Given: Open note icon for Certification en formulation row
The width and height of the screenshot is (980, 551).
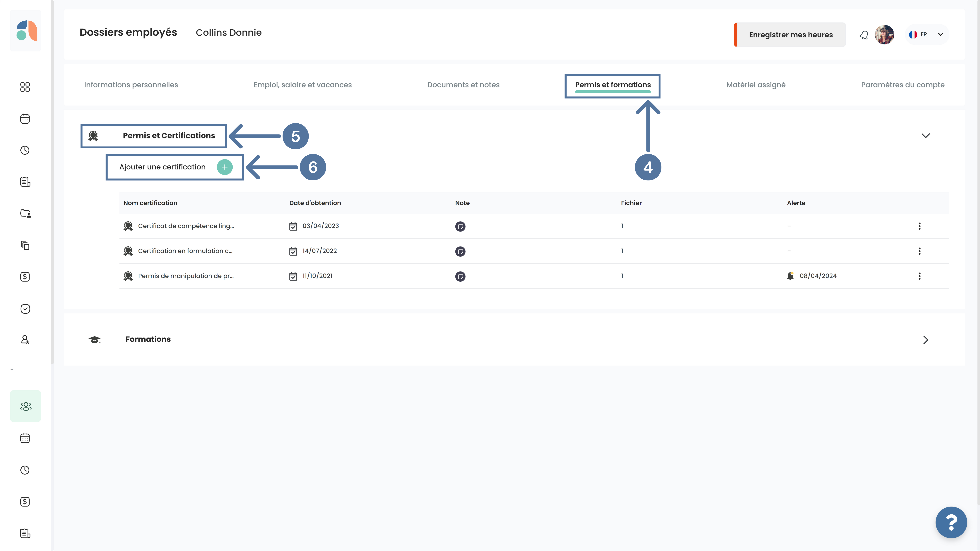Looking at the screenshot, I should point(460,251).
